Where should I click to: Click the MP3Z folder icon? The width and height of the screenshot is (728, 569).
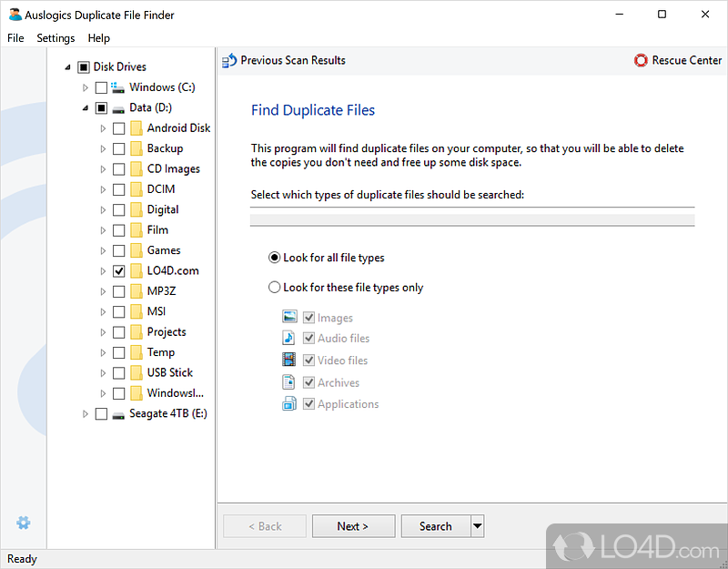pos(136,291)
